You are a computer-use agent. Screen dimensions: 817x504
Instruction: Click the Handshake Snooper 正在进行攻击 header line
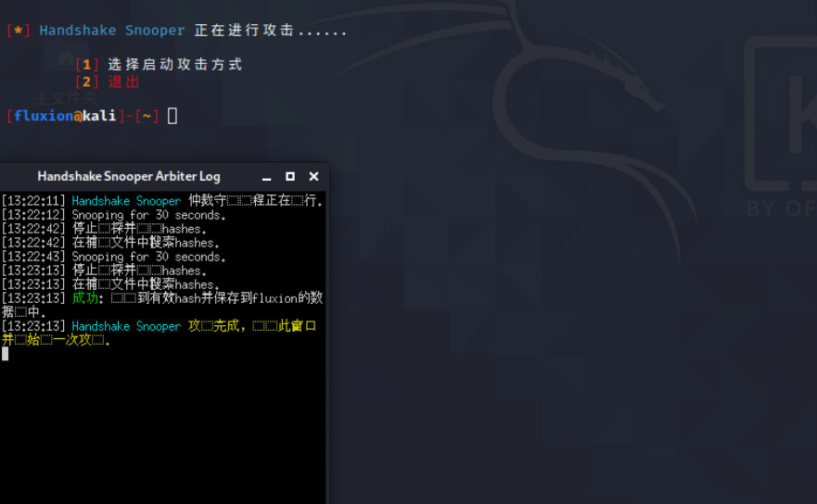click(176, 31)
